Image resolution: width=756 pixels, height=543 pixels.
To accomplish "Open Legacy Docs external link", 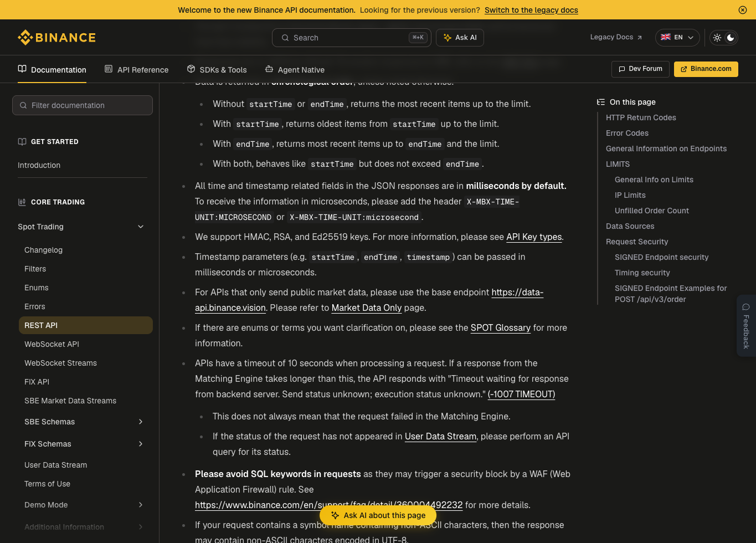I will click(616, 37).
